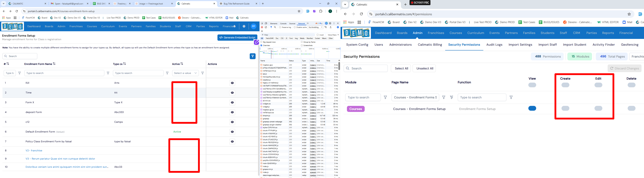Check the Group by frame checkbox
Screen dimensions: 644x178
point(302,42)
